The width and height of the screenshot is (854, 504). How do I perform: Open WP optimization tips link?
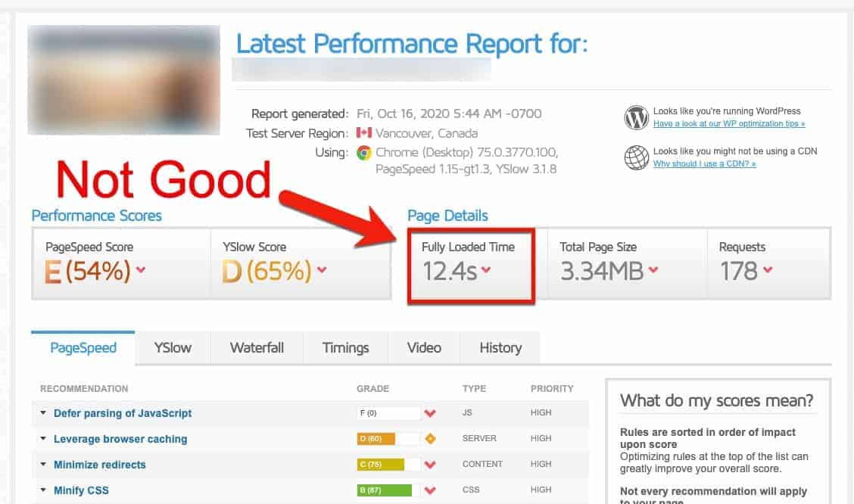[729, 123]
